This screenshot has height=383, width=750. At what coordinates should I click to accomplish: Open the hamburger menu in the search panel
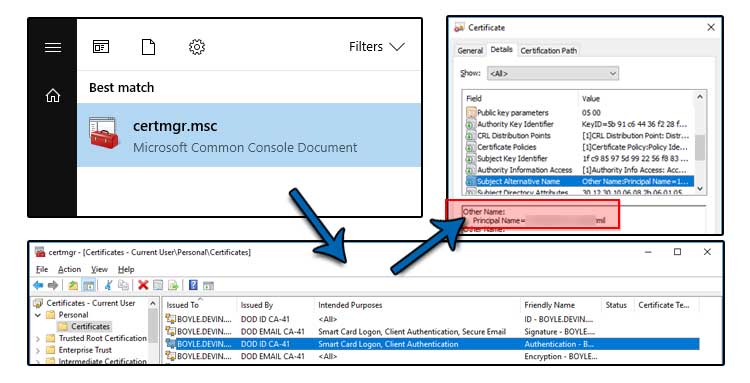click(x=53, y=47)
